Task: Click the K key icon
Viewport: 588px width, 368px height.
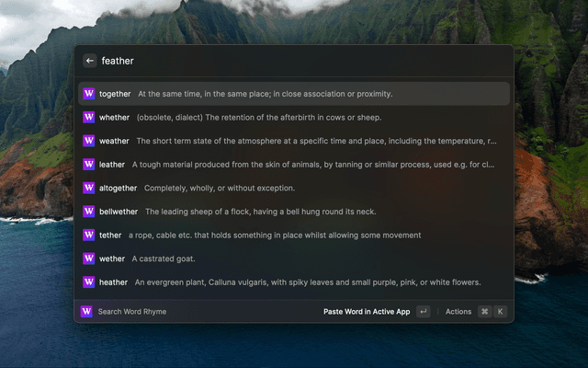Action: 501,312
